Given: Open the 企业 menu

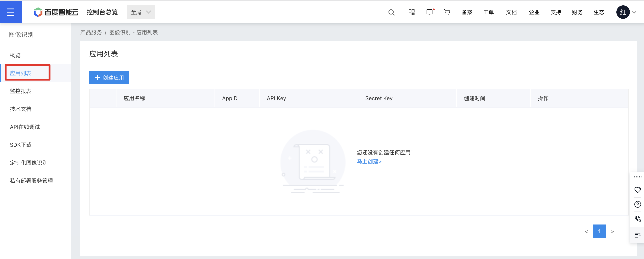Looking at the screenshot, I should pyautogui.click(x=534, y=12).
